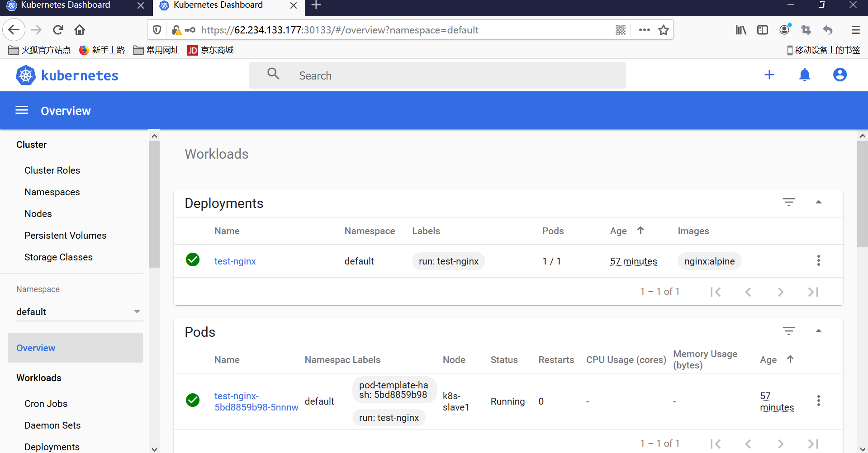Open the notifications bell icon
Image resolution: width=868 pixels, height=453 pixels.
click(x=805, y=75)
